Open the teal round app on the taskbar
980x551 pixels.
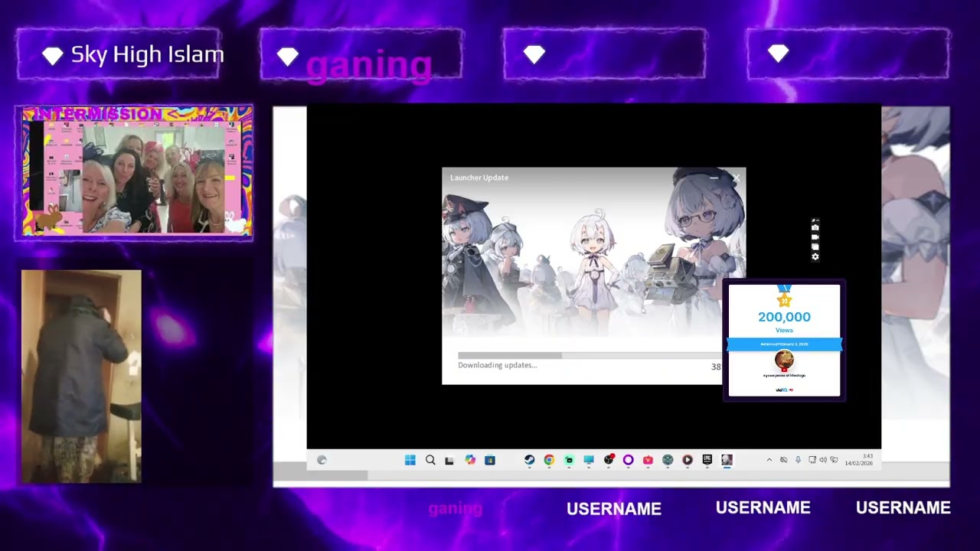click(668, 460)
